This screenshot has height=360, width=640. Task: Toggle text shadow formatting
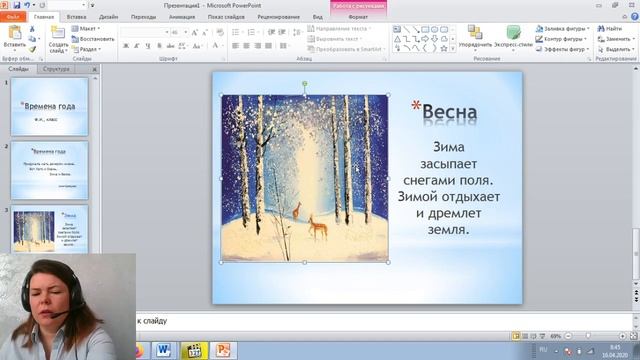159,46
